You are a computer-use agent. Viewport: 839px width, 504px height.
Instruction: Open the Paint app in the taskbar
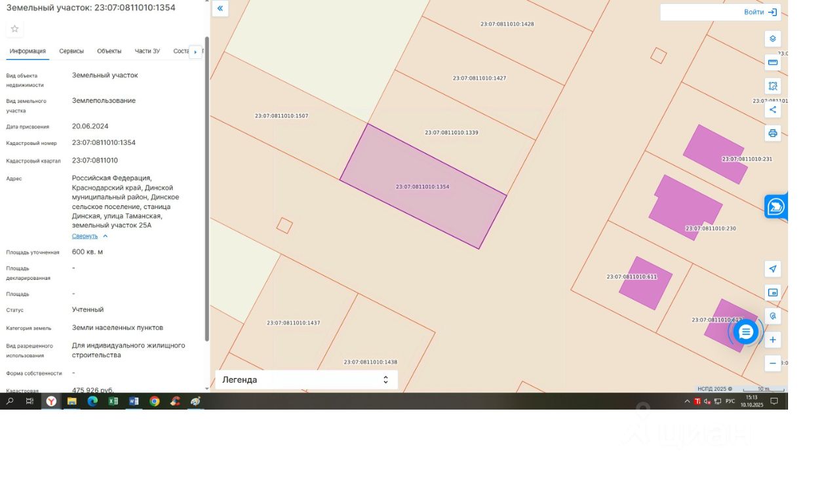click(195, 401)
